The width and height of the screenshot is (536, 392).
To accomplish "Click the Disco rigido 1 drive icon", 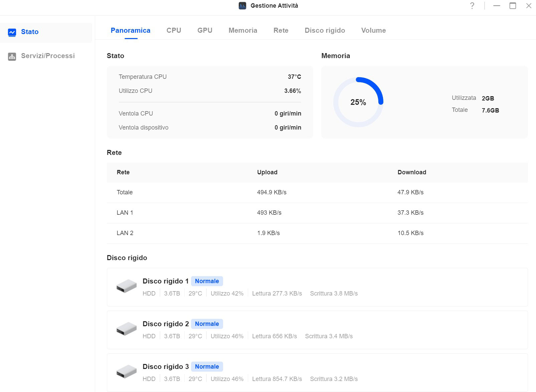I will click(x=126, y=286).
